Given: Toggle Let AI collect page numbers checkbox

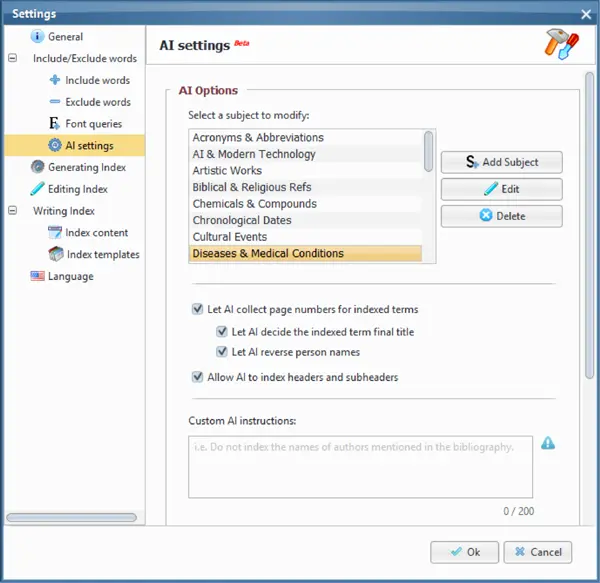Looking at the screenshot, I should (x=197, y=309).
